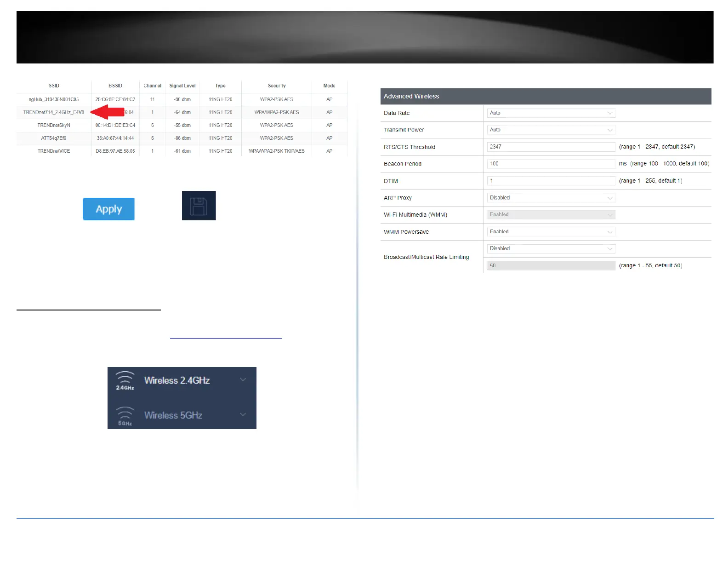Click the -55 dbm signal level cell
The image size is (728, 563).
pyautogui.click(x=182, y=125)
